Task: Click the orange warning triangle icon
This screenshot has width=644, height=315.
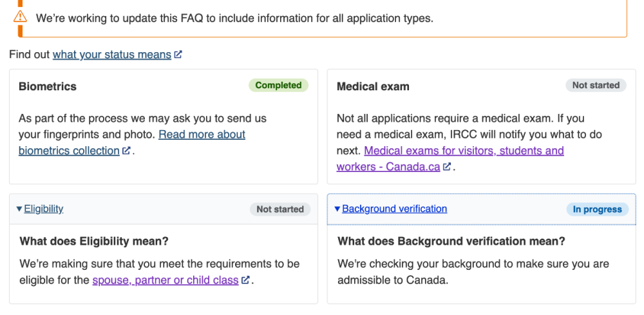Action: 20,17
